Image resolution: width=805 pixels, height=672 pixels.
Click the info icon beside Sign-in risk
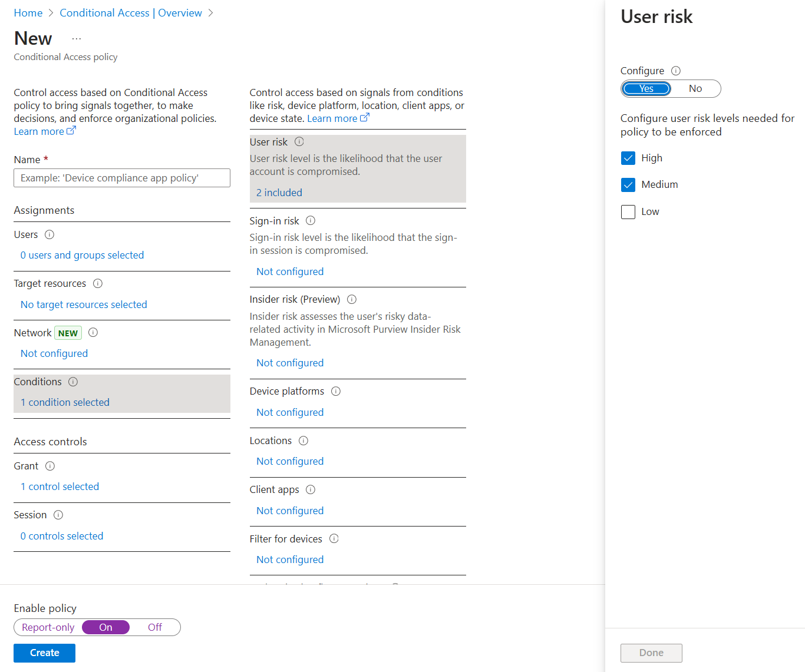click(311, 220)
